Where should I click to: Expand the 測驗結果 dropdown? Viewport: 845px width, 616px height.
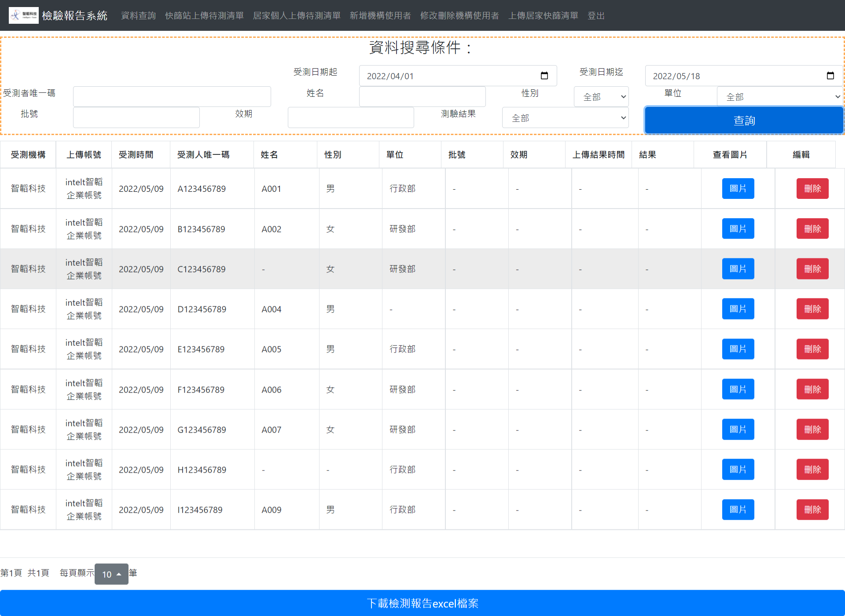tap(565, 118)
